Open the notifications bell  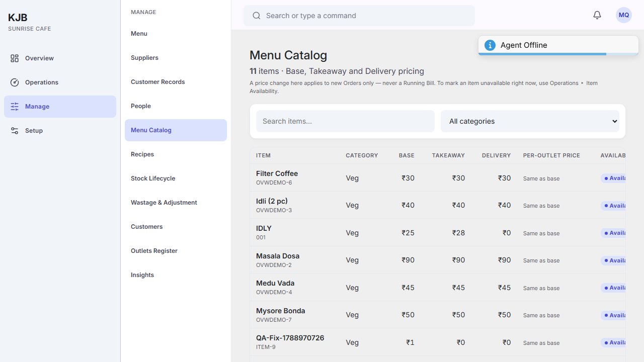click(x=597, y=15)
